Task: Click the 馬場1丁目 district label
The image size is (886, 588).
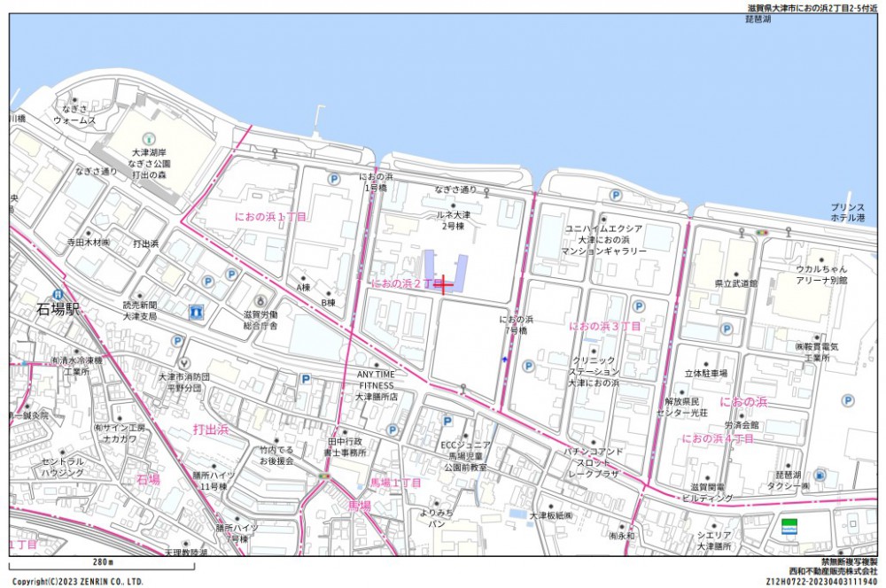Action: click(x=395, y=483)
